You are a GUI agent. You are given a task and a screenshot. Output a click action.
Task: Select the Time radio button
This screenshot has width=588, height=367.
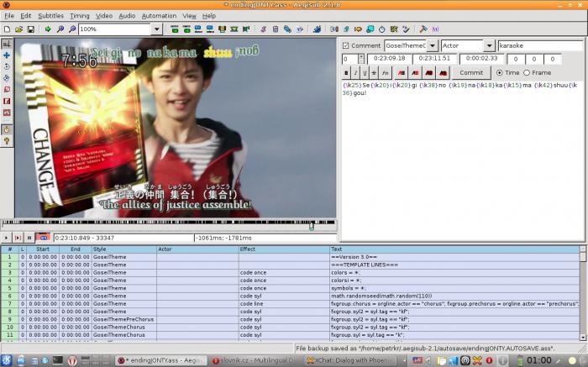coord(499,73)
